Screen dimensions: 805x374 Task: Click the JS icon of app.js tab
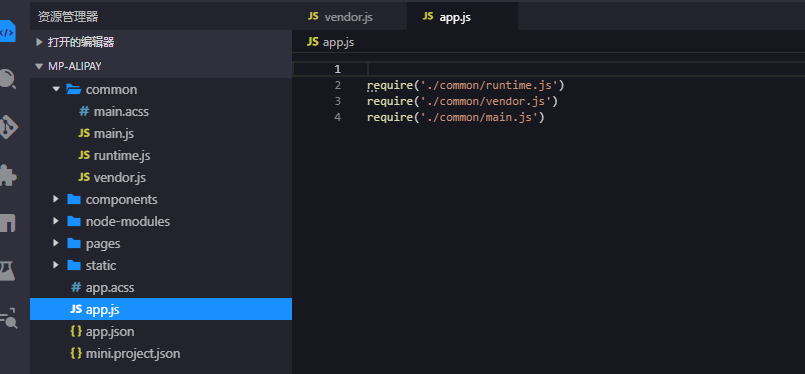tap(428, 16)
